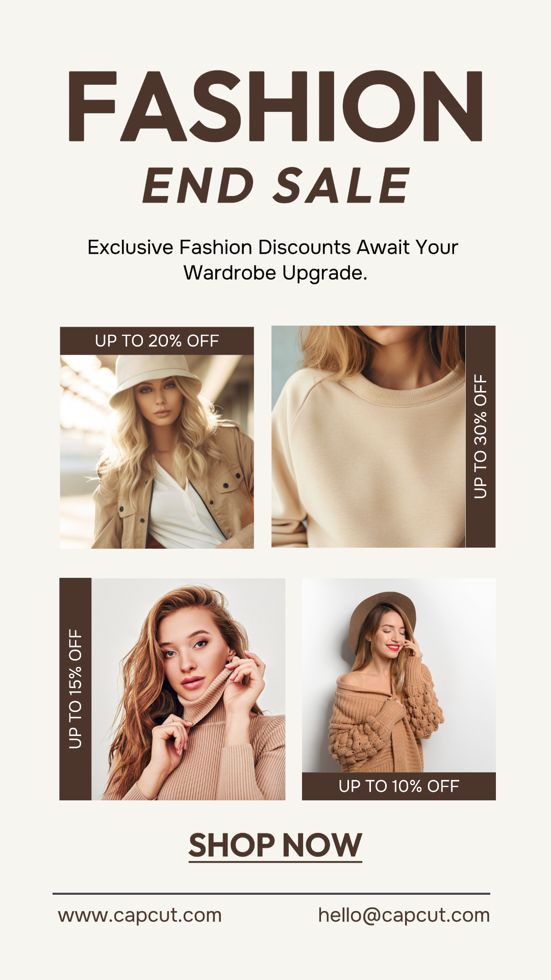Viewport: 551px width, 980px height.
Task: Click the UP TO 10% OFF banner
Action: tap(399, 786)
